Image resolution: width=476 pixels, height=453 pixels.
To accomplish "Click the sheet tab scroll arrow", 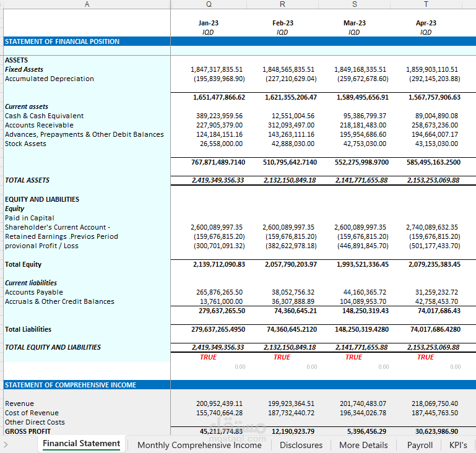I will pyautogui.click(x=6, y=445).
